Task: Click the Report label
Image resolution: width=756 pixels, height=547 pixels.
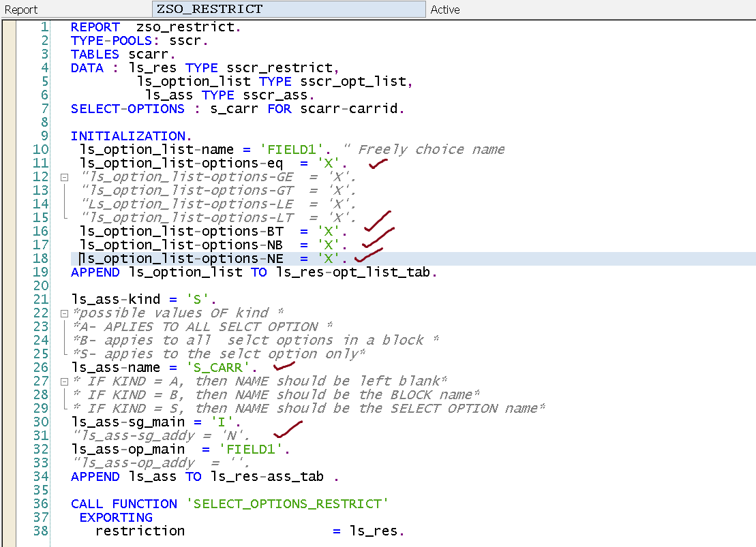Action: [21, 10]
